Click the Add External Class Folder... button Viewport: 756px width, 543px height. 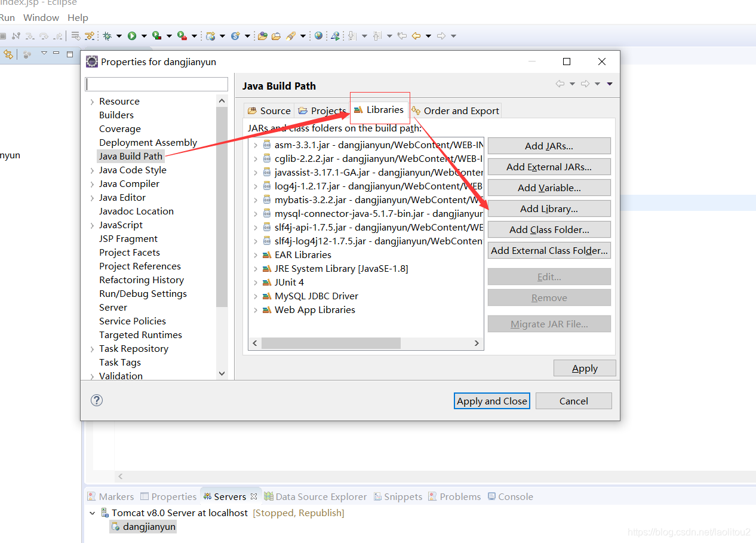click(549, 250)
